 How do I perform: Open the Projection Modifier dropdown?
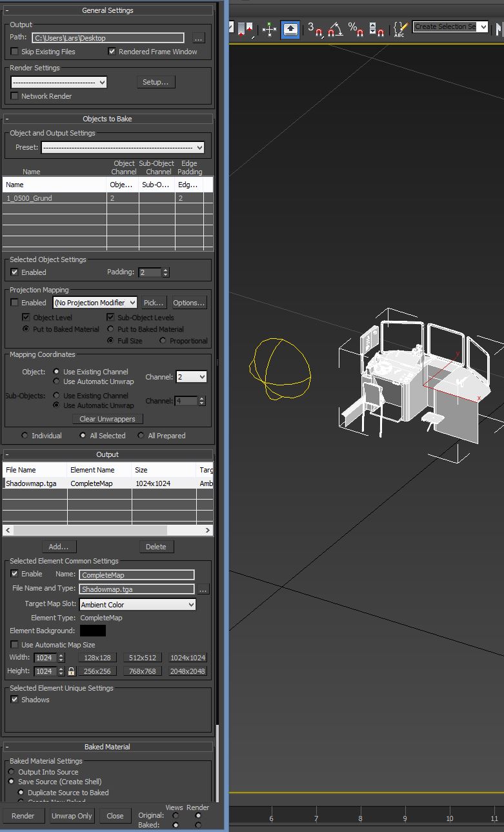coord(95,303)
